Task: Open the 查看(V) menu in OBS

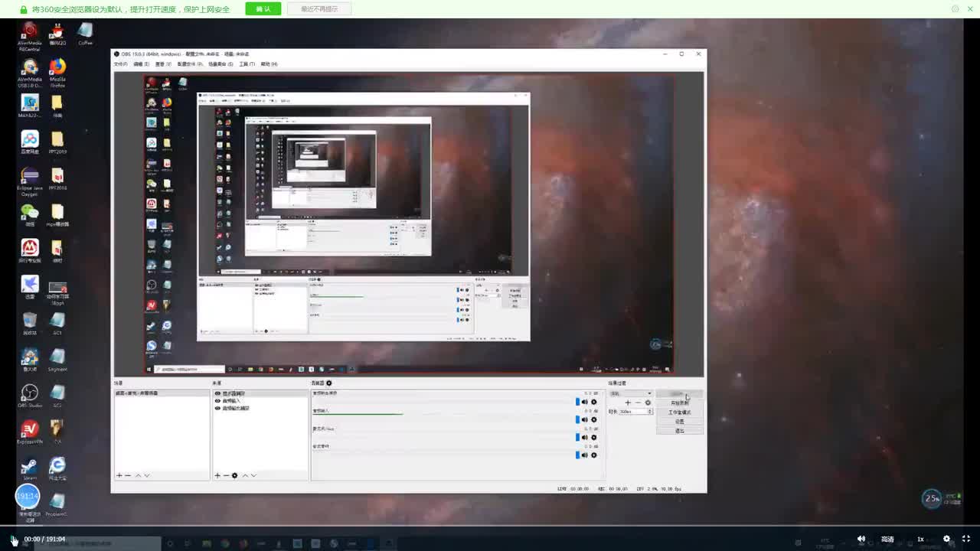Action: pos(163,64)
